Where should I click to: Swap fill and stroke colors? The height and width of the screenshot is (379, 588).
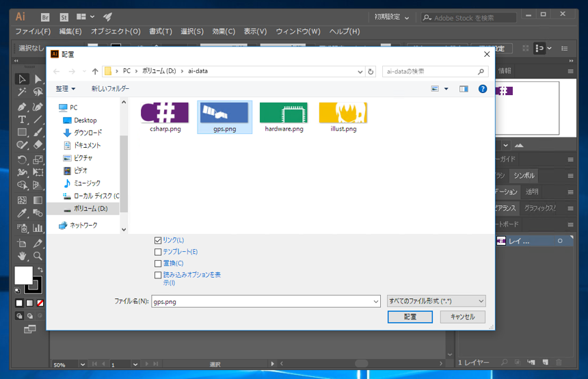tap(40, 270)
